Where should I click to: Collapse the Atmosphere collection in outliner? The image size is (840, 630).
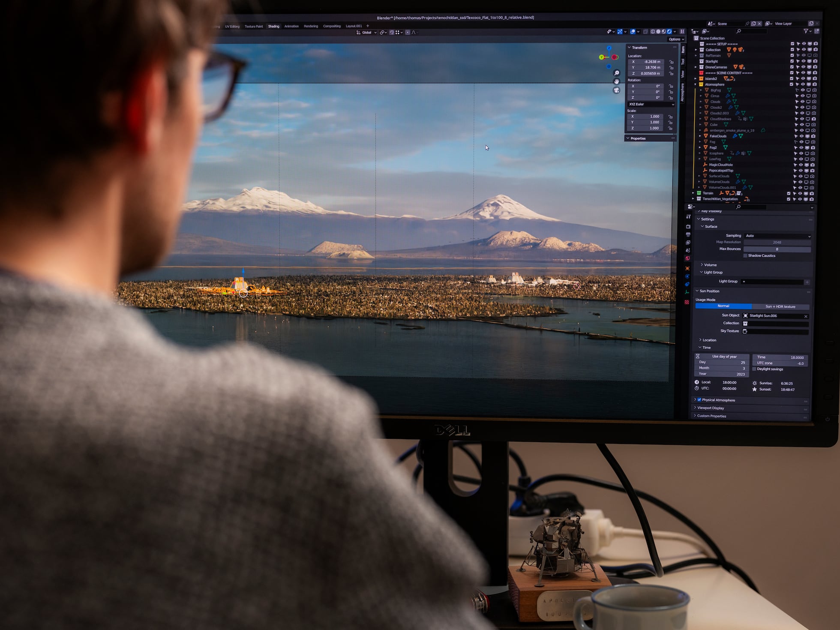(696, 84)
